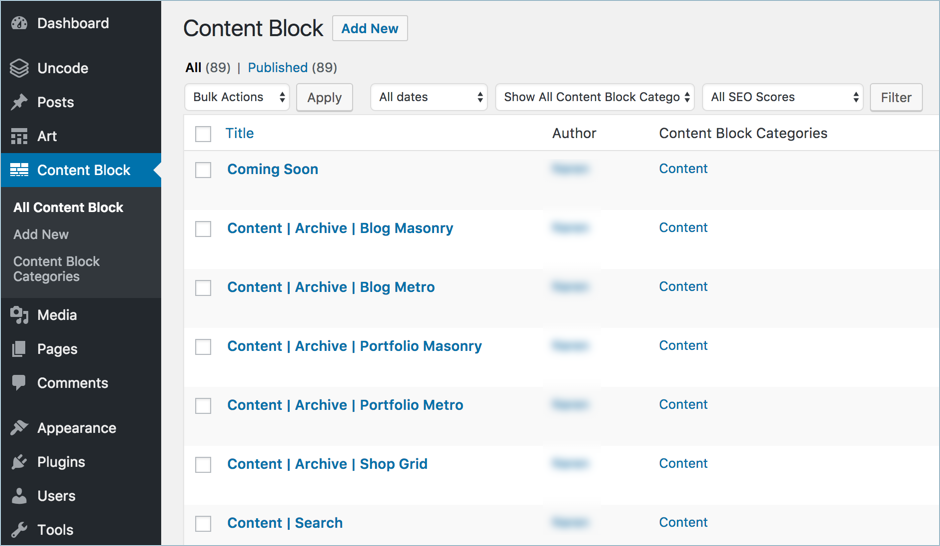Screen dimensions: 940x546
Task: Check the Coming Soon row checkbox
Action: pyautogui.click(x=204, y=170)
